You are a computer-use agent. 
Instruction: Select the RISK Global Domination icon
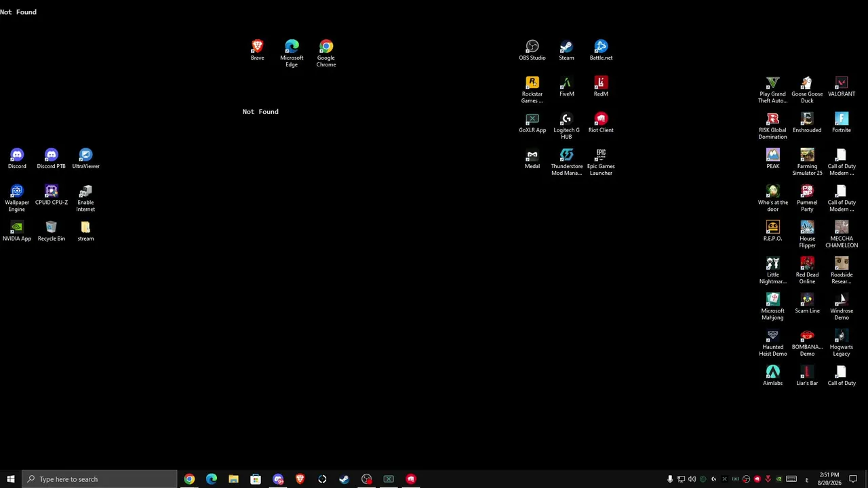pos(773,126)
